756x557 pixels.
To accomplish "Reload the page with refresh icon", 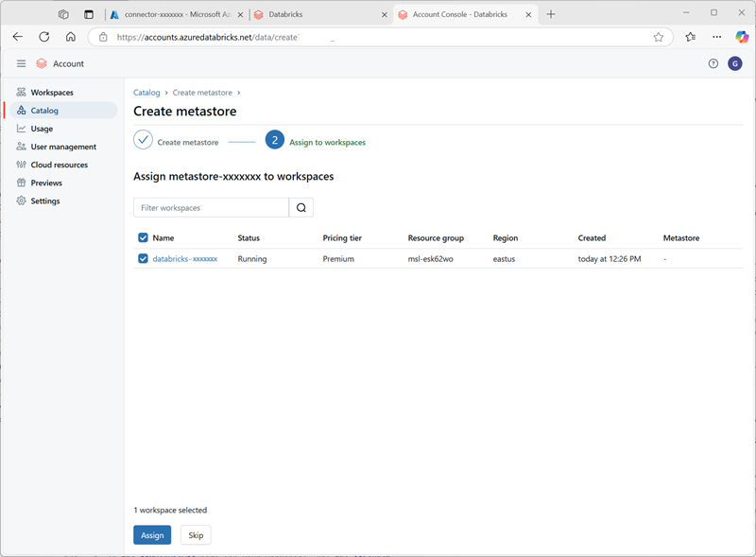I will 44,37.
